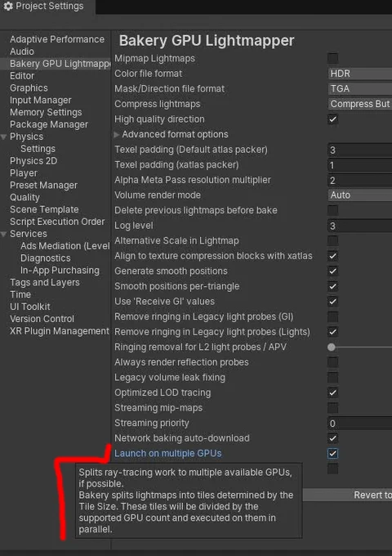Enable Always render reflection probes
The image size is (392, 556).
[x=332, y=362]
